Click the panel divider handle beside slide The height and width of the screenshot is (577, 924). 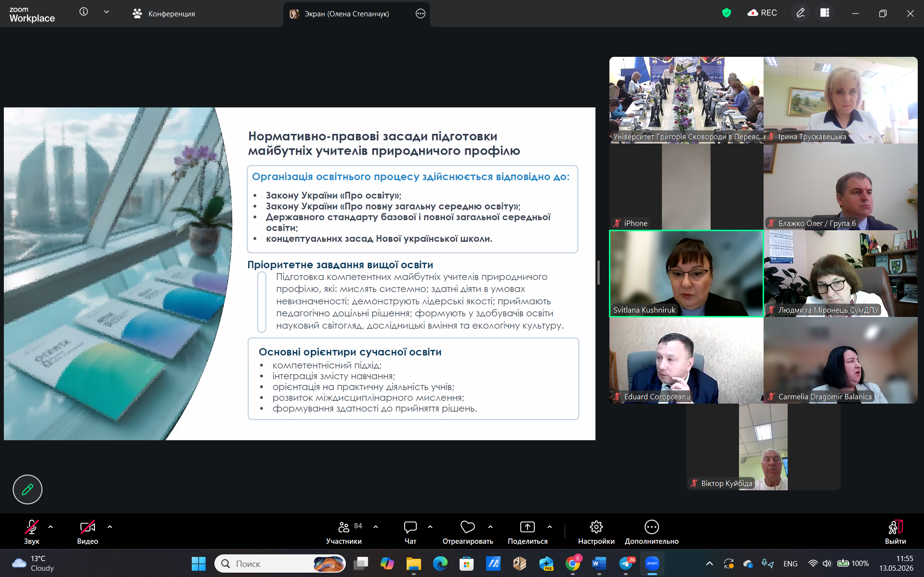[598, 273]
